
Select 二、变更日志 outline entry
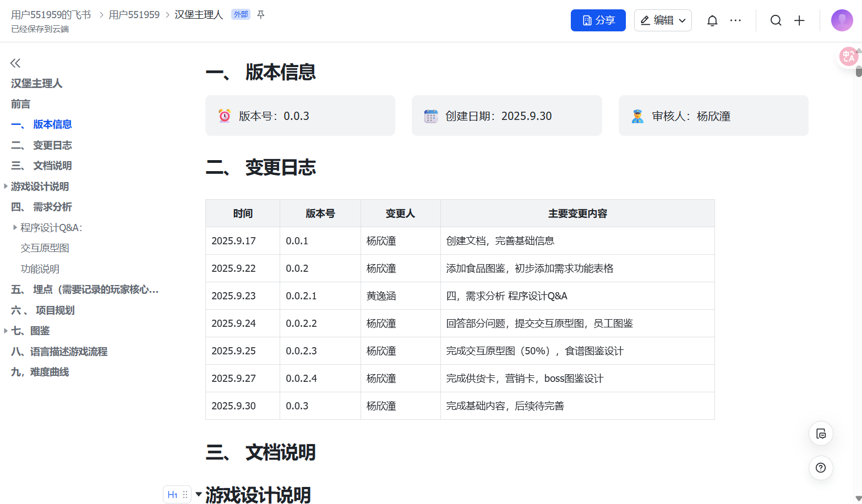click(x=41, y=145)
